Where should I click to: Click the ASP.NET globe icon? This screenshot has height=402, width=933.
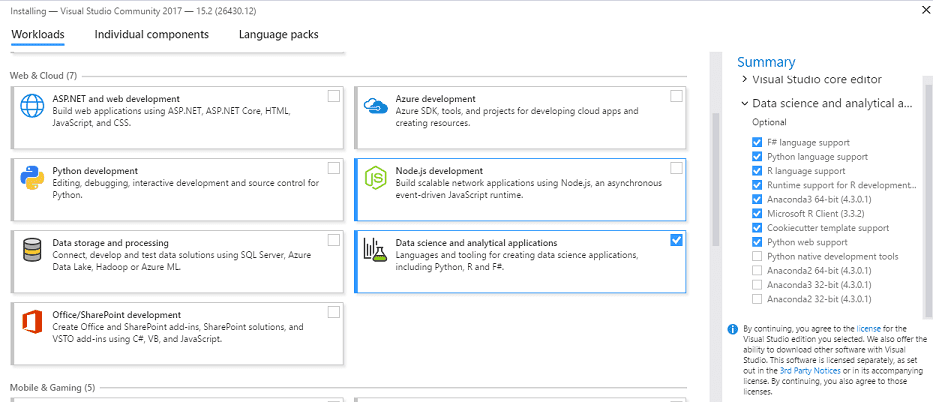coord(33,106)
